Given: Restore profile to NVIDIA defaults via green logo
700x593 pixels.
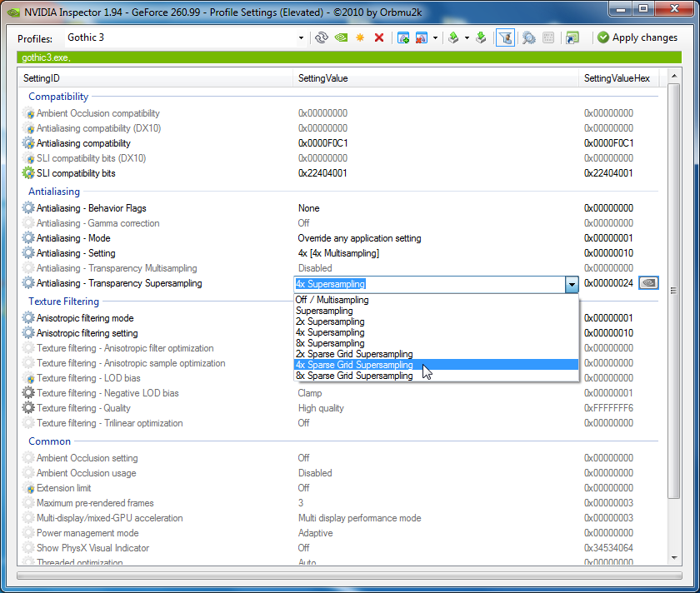Looking at the screenshot, I should point(341,37).
